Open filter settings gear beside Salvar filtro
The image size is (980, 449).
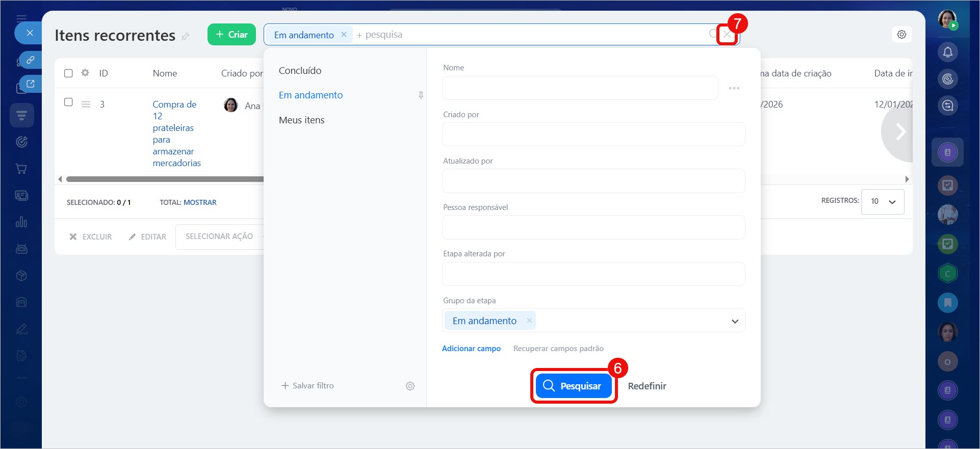click(x=410, y=386)
